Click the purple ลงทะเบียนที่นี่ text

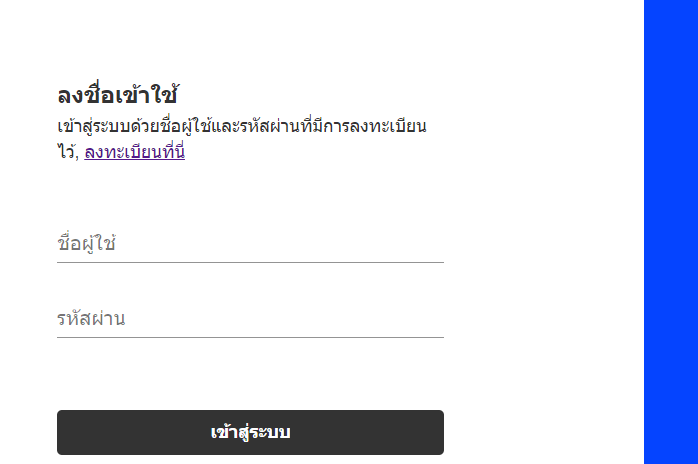click(x=134, y=152)
